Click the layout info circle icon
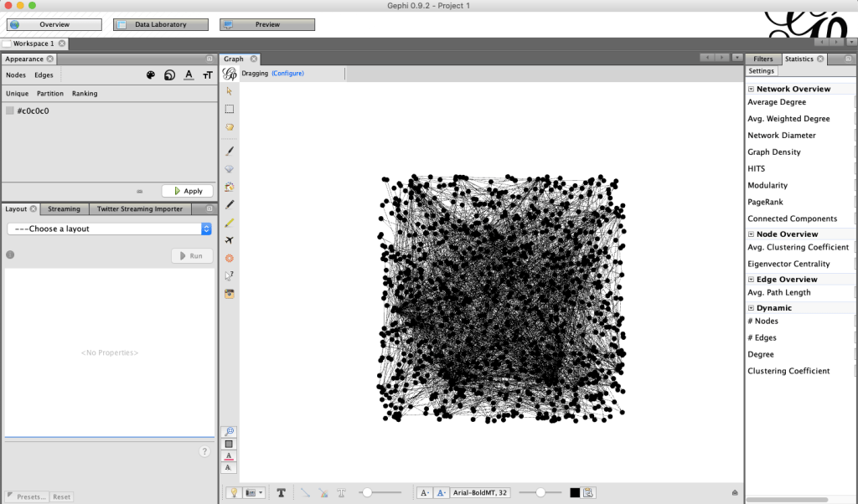This screenshot has width=858, height=504. pos(10,255)
